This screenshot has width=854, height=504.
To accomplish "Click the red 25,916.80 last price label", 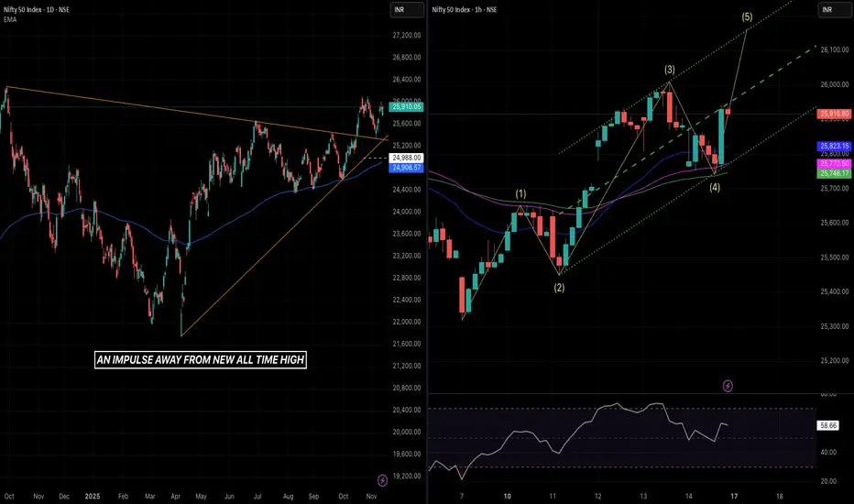I will point(834,114).
